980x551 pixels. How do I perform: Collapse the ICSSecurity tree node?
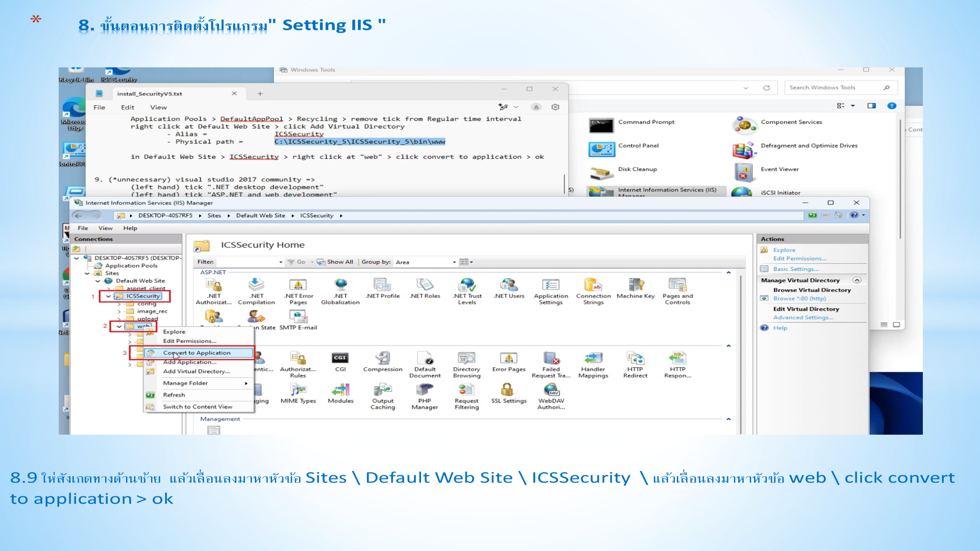pyautogui.click(x=108, y=296)
